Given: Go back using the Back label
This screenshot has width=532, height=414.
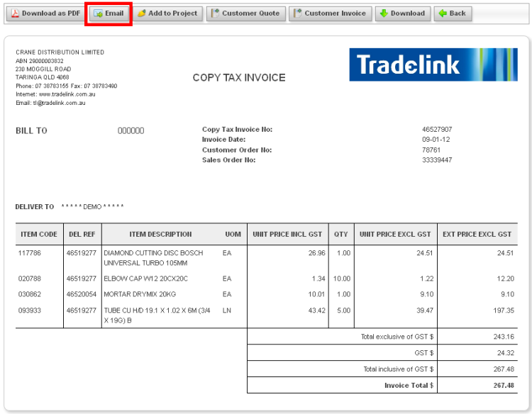Looking at the screenshot, I should (x=458, y=13).
